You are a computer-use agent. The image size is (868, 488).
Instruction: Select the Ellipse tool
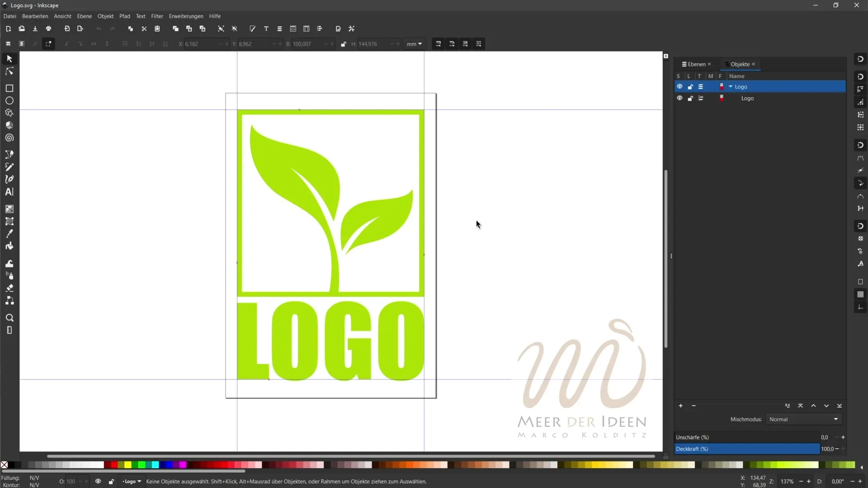pos(9,101)
